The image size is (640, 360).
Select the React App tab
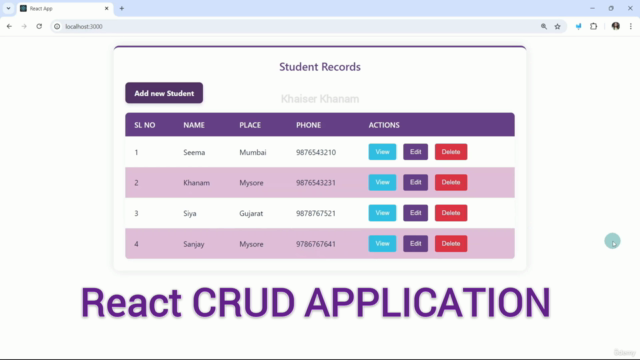point(65,9)
